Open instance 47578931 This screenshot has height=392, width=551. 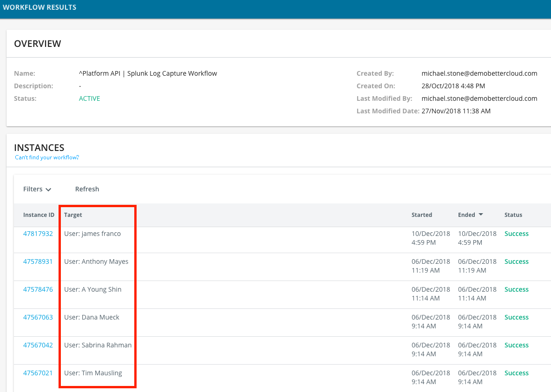coord(38,261)
